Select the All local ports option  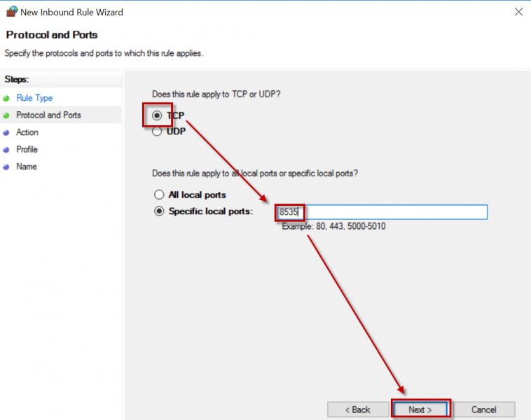pos(160,195)
